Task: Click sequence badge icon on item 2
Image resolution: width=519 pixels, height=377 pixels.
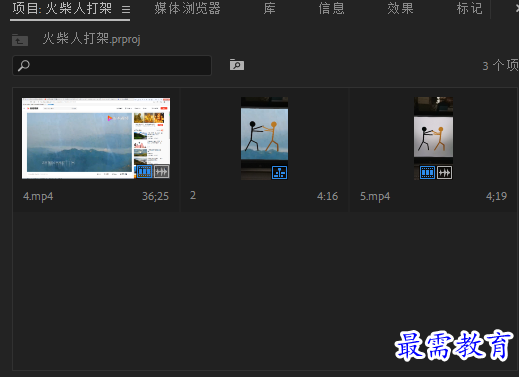Action: [279, 172]
